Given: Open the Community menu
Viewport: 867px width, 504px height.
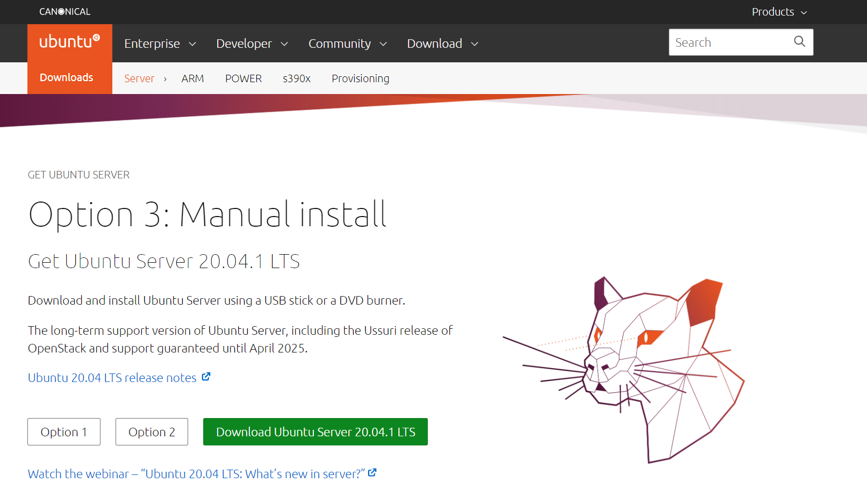Looking at the screenshot, I should pyautogui.click(x=347, y=44).
